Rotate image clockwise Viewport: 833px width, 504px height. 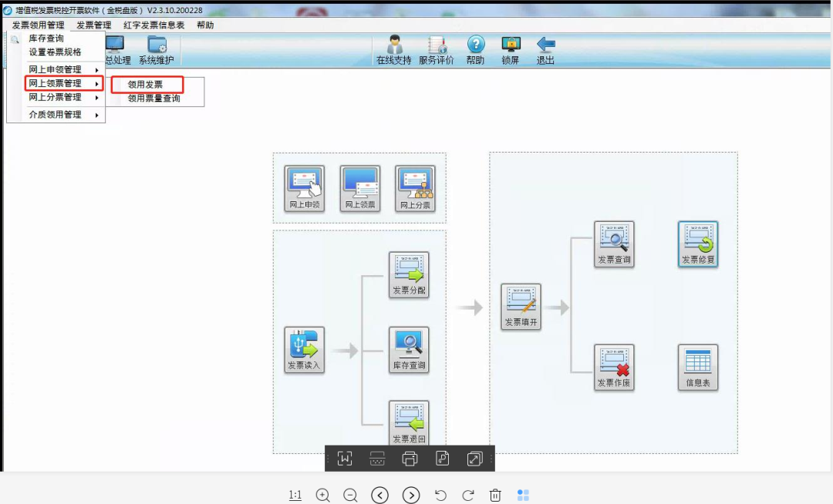click(x=468, y=496)
